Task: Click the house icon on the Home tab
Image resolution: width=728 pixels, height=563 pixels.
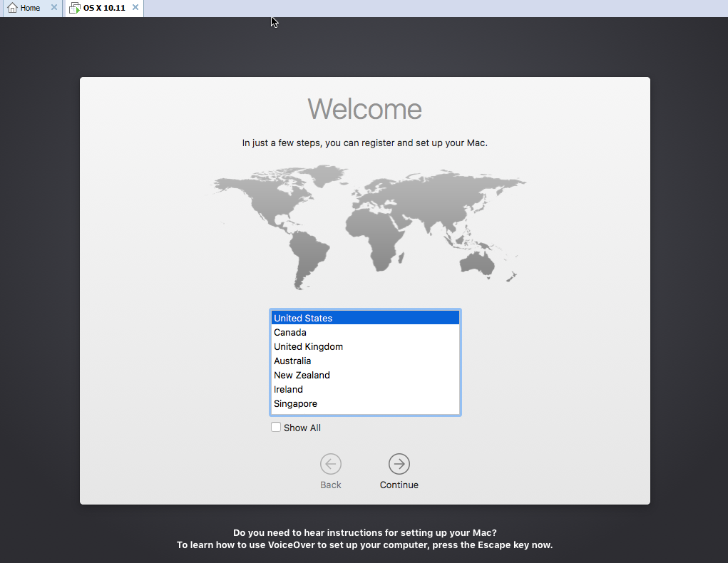Action: [12, 8]
